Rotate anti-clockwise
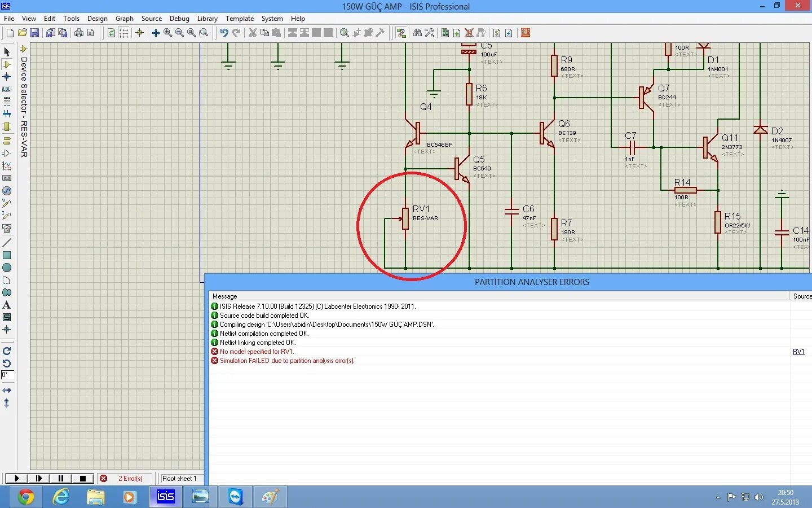This screenshot has height=508, width=812. pos(7,364)
